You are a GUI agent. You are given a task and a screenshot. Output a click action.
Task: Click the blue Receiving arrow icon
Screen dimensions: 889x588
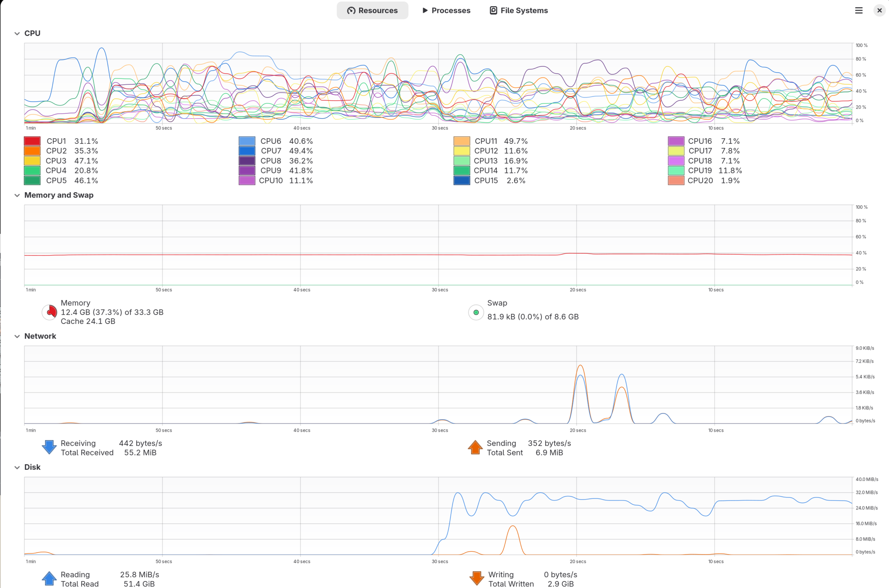point(49,447)
